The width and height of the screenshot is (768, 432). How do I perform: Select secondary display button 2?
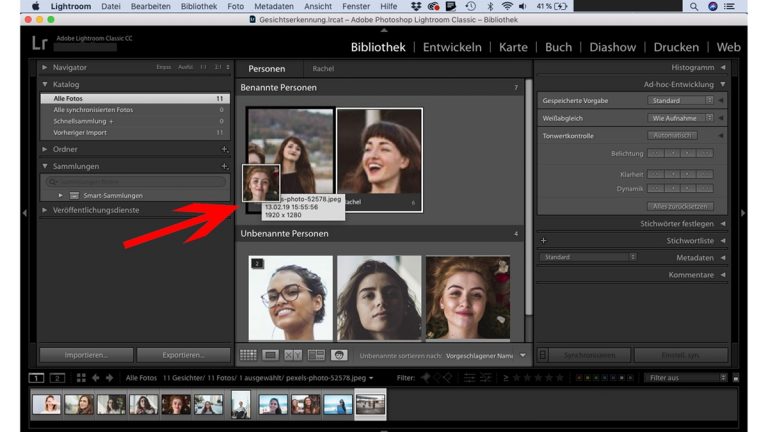point(57,378)
